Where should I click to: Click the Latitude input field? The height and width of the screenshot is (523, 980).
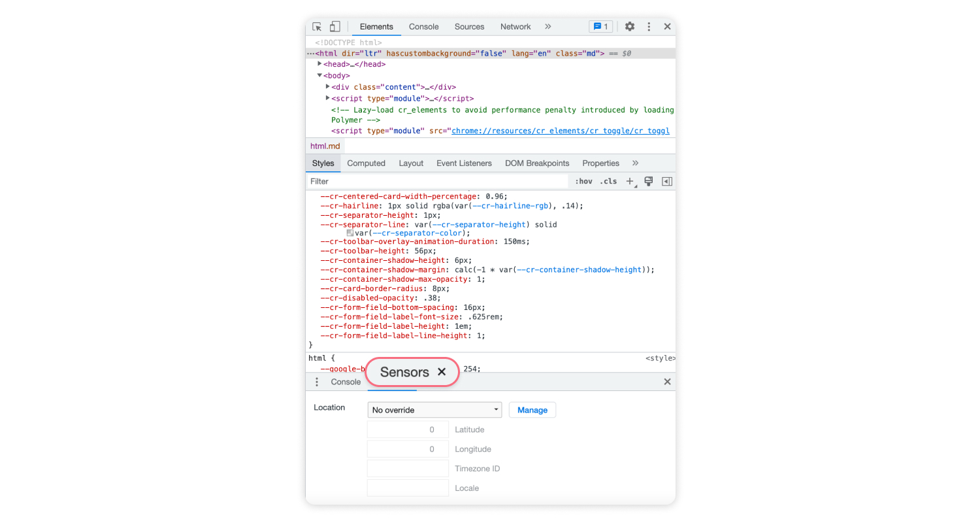pos(407,430)
